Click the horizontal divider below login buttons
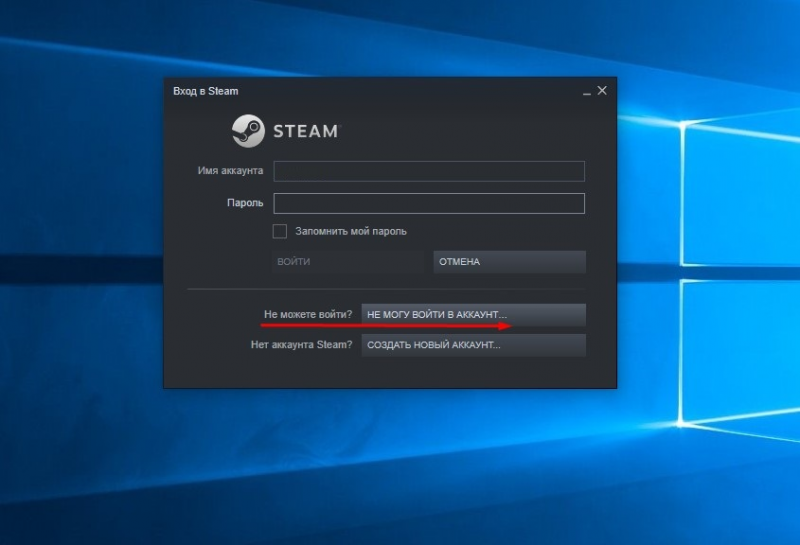This screenshot has width=800, height=545. click(386, 289)
